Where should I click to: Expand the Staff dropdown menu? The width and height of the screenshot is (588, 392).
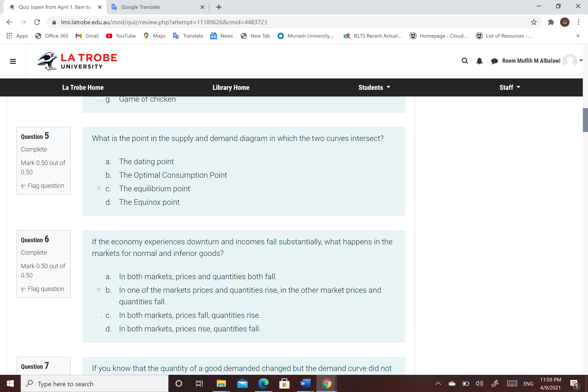(x=510, y=87)
